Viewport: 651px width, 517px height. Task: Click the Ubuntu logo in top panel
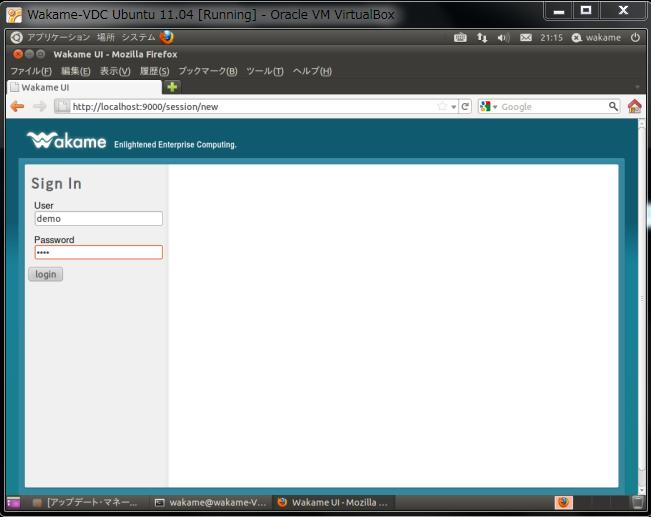click(x=17, y=37)
